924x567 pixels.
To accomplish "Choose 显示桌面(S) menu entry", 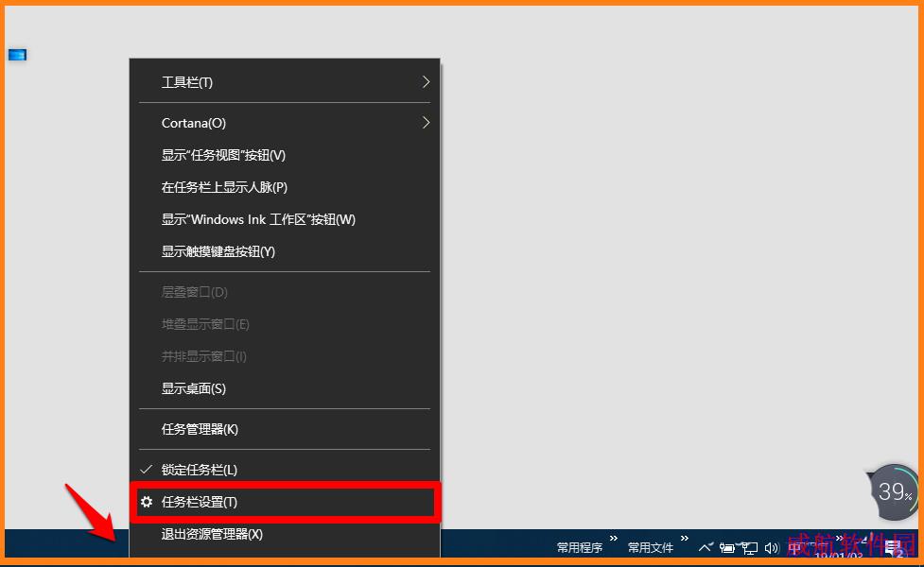I will pos(194,388).
